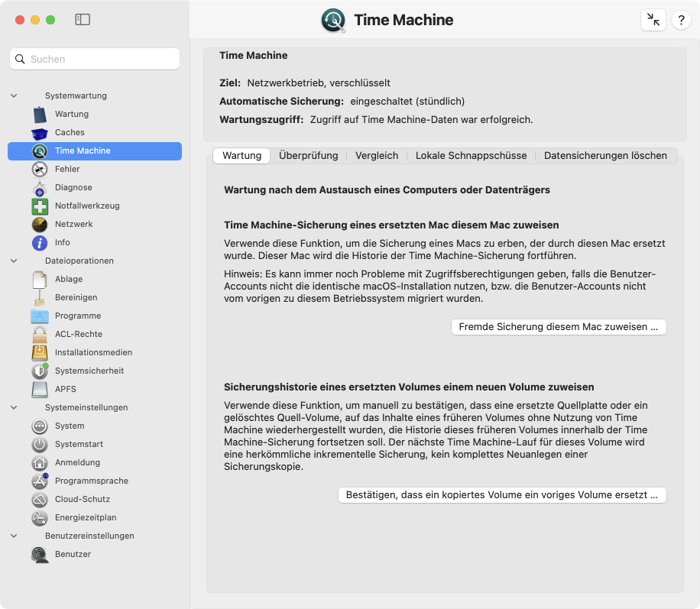Screen dimensions: 700x609
Task: Open the Ablage document icon
Action: click(x=40, y=279)
